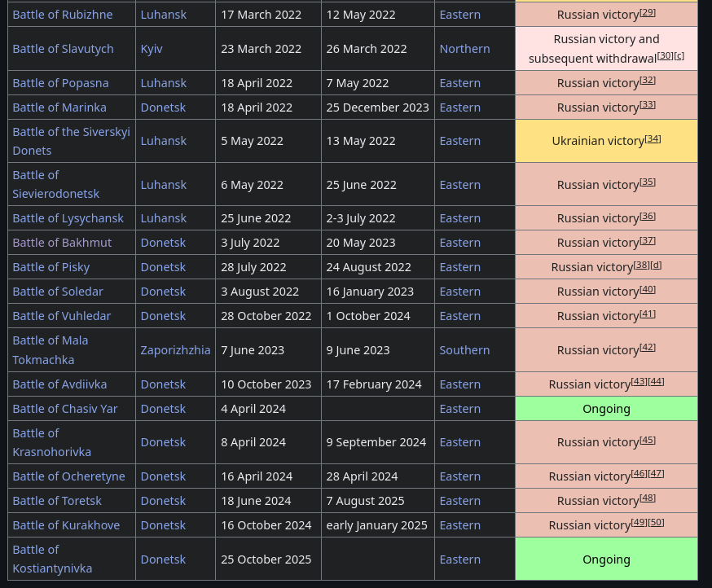This screenshot has width=712, height=588.
Task: Open citation [36] for Lysychansk result
Action: click(x=648, y=216)
